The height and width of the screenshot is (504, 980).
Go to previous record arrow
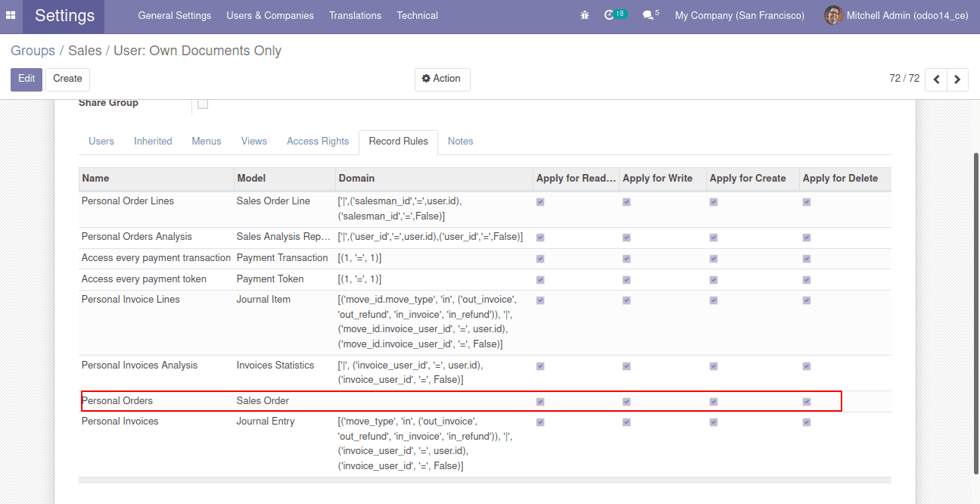937,79
